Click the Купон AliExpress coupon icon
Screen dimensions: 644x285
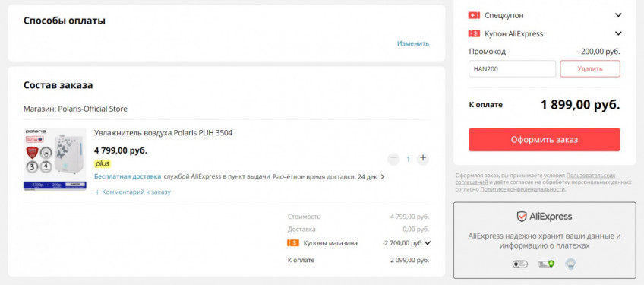coord(474,33)
